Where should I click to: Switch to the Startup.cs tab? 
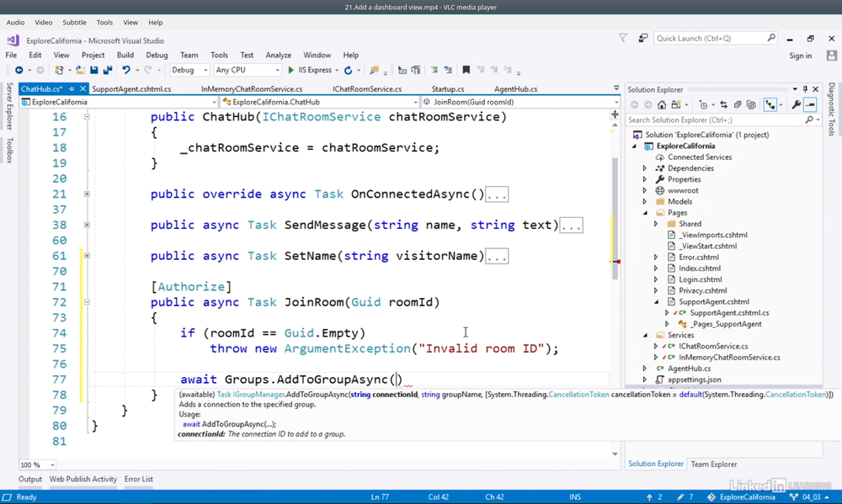pyautogui.click(x=448, y=89)
